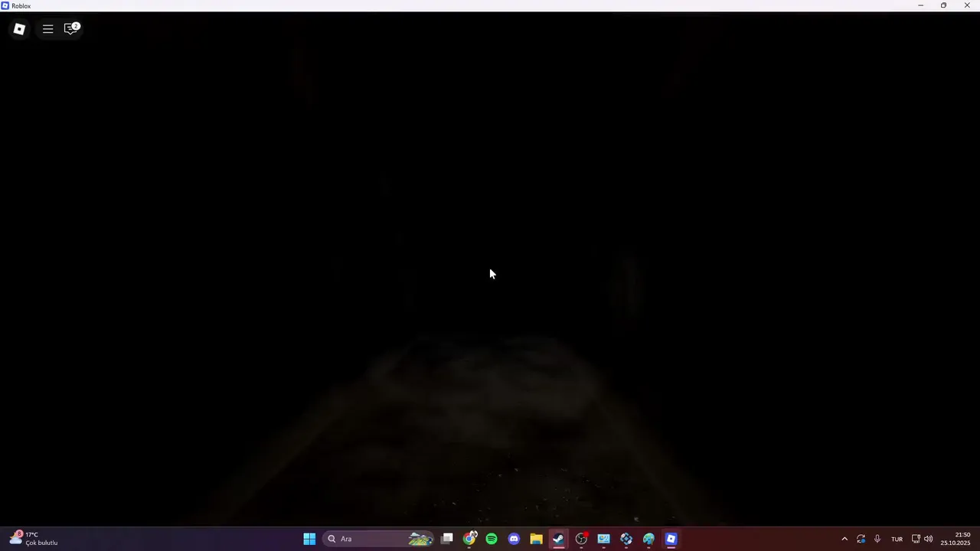Viewport: 980px width, 551px height.
Task: Open the blue diamond app on taskbar
Action: click(x=626, y=539)
